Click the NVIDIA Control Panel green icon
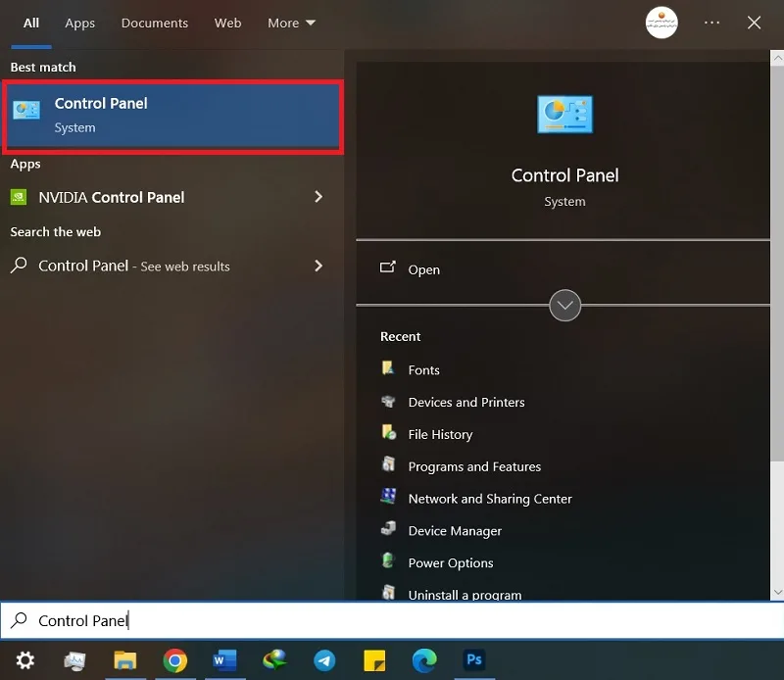Viewport: 784px width, 680px height. [x=19, y=197]
